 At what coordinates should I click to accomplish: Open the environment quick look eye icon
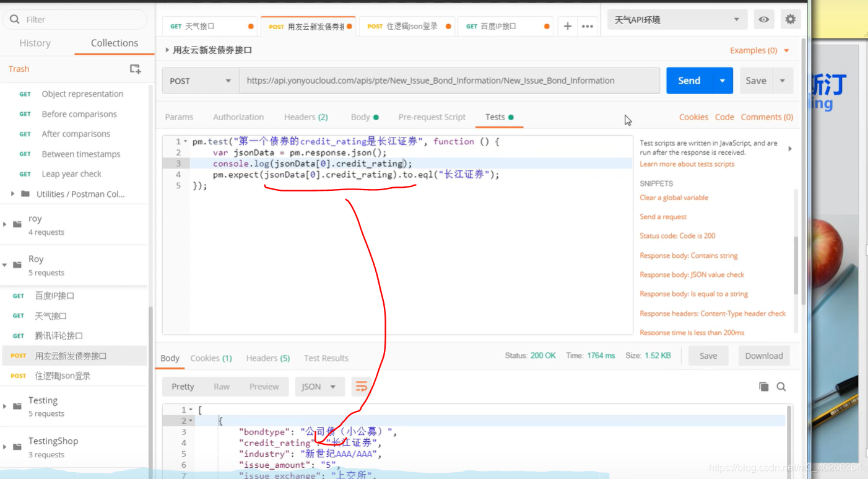pos(764,19)
